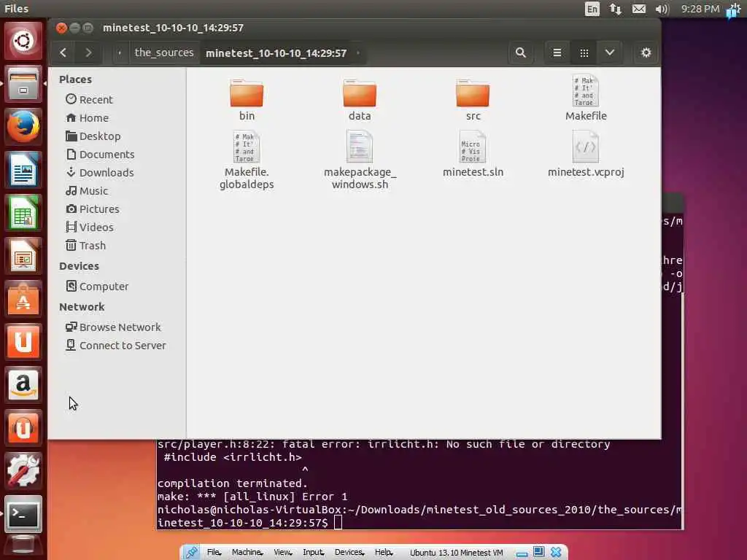Select the src folder

[x=473, y=99]
